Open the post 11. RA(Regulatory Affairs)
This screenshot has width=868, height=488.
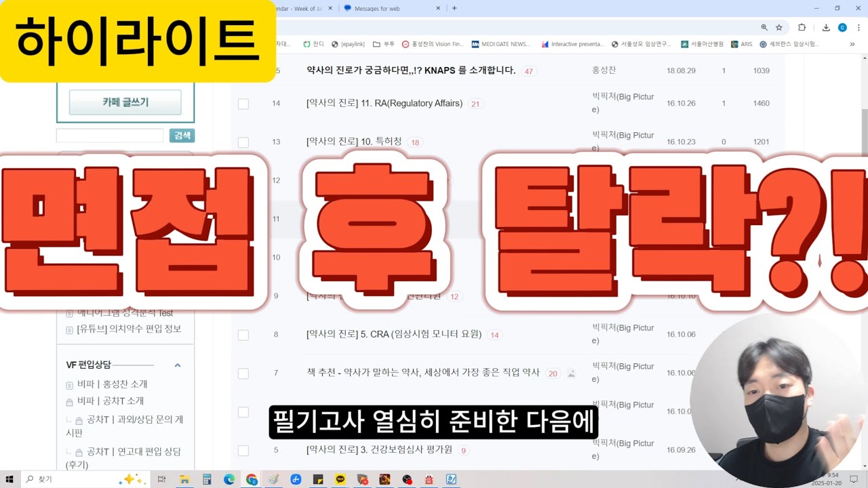(x=384, y=104)
